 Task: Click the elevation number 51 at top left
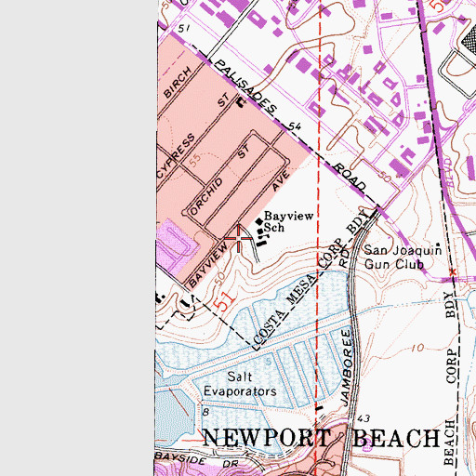pos(183,29)
